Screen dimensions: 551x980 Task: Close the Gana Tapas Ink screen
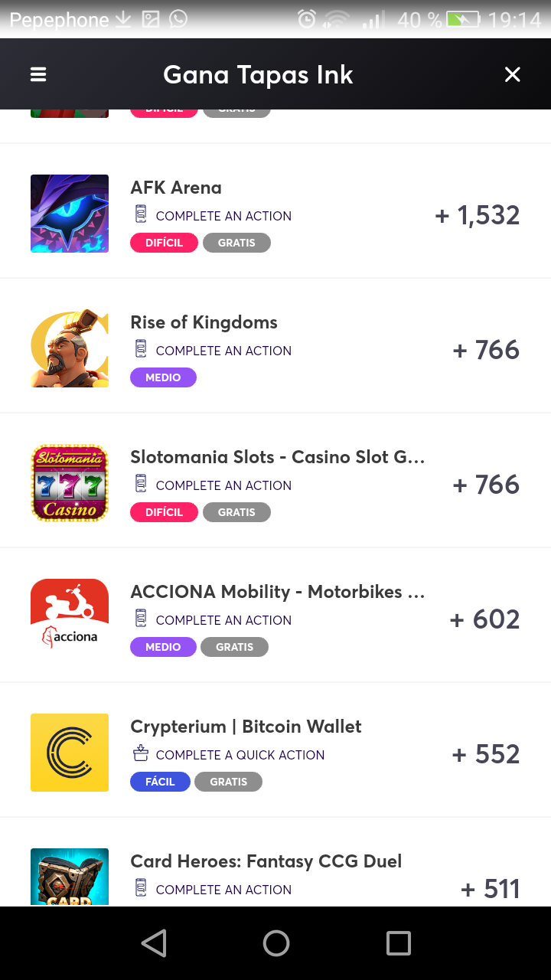512,74
